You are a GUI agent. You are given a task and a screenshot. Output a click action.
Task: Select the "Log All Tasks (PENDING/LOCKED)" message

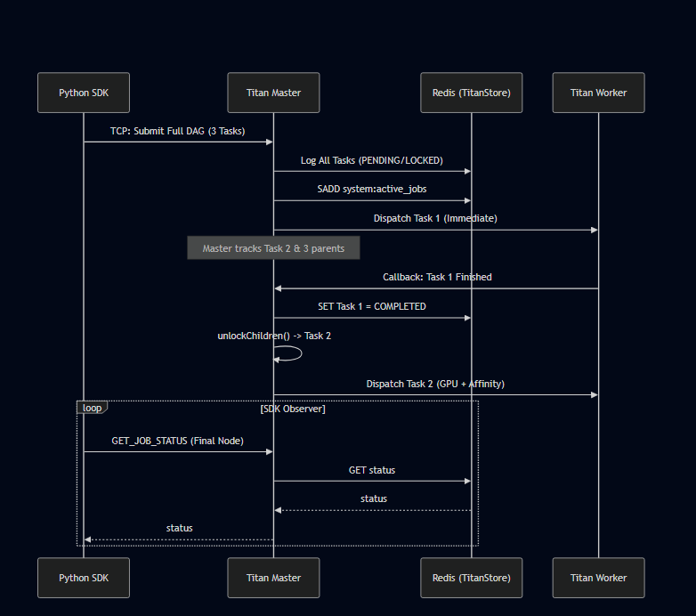372,160
